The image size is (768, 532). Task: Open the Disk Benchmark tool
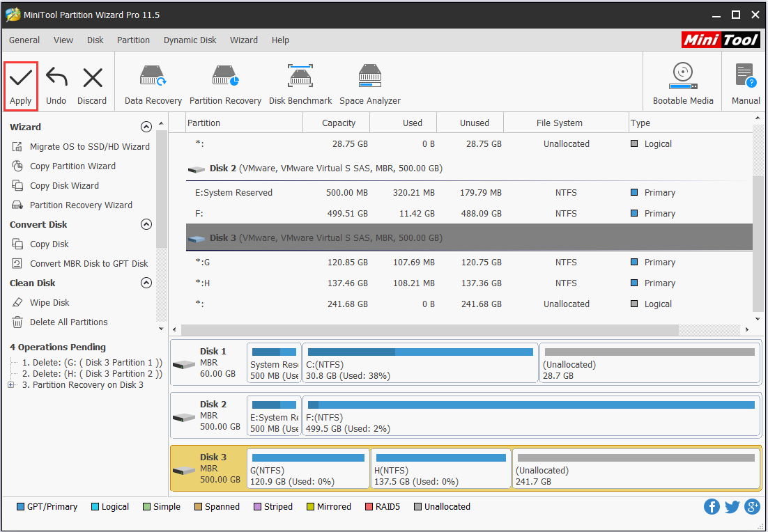300,86
